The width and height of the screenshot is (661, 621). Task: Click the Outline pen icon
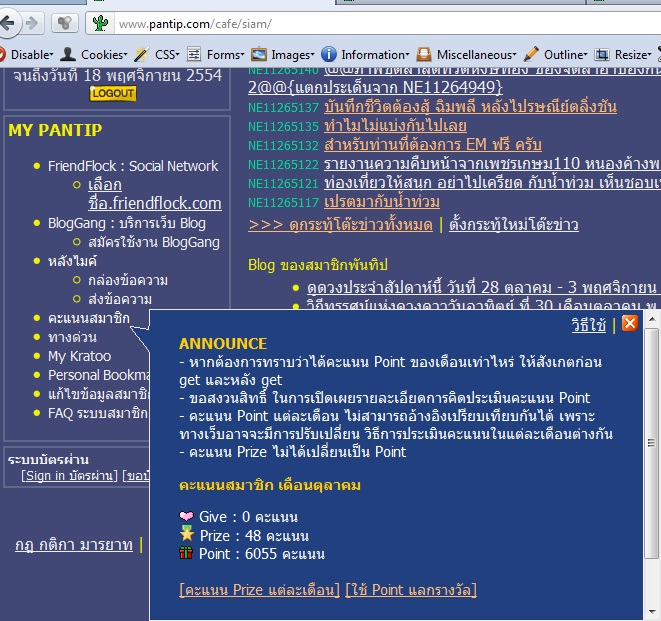click(x=531, y=54)
